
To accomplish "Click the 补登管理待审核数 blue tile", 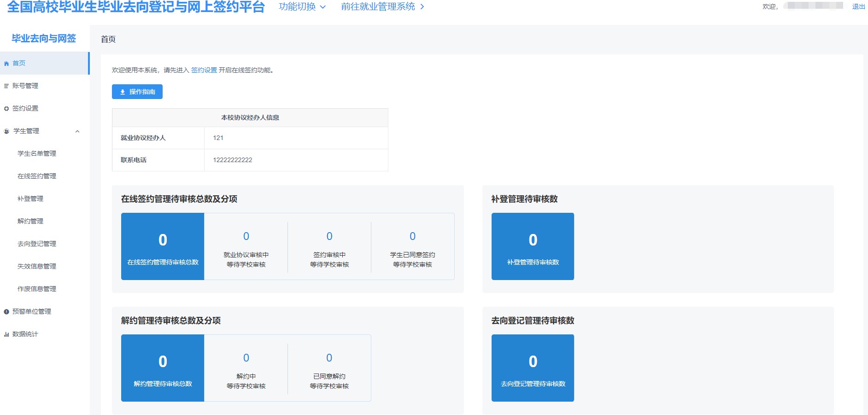I will pos(533,246).
